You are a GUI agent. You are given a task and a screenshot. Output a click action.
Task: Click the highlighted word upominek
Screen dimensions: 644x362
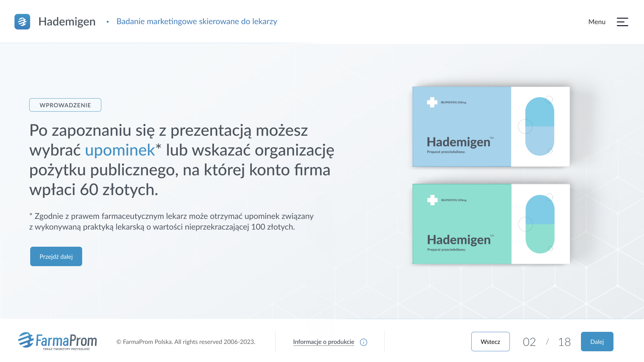120,150
